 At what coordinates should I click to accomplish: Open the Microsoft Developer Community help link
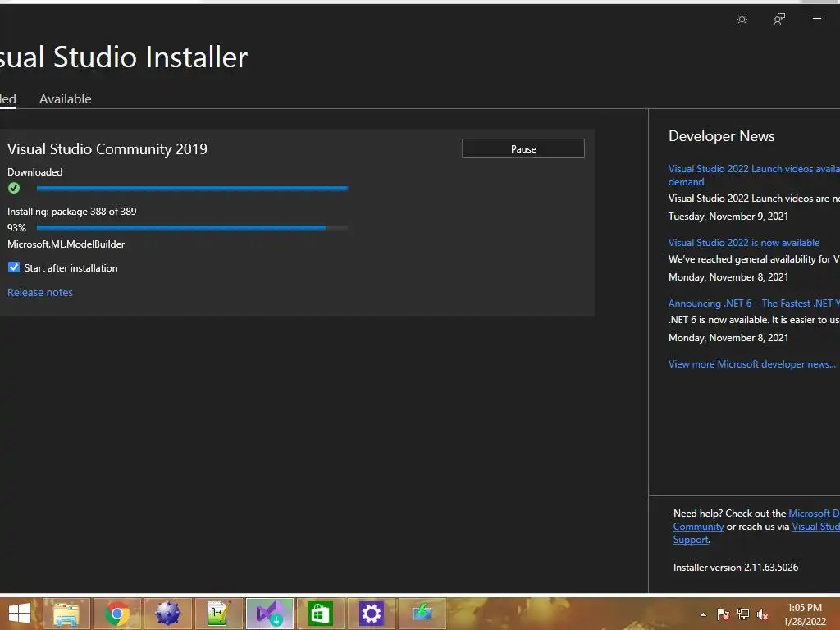(x=814, y=514)
